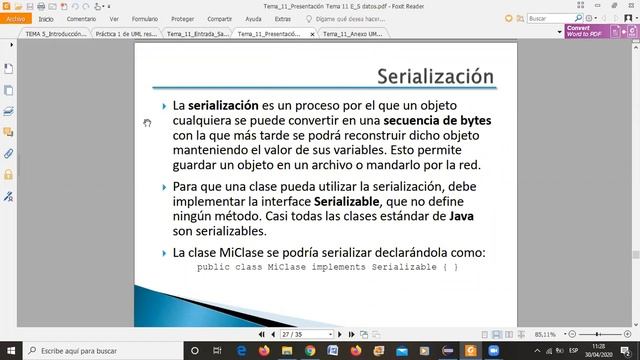Click the page number field 27 / 35

(x=304, y=334)
